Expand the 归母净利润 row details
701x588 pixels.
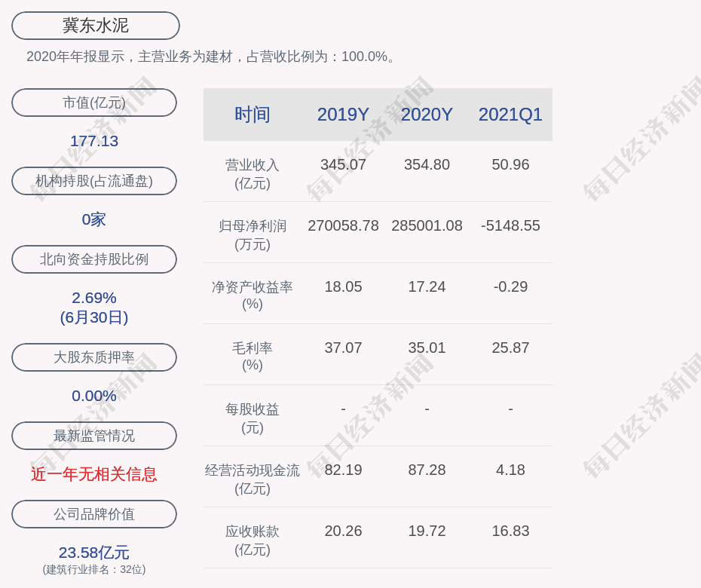pos(253,232)
